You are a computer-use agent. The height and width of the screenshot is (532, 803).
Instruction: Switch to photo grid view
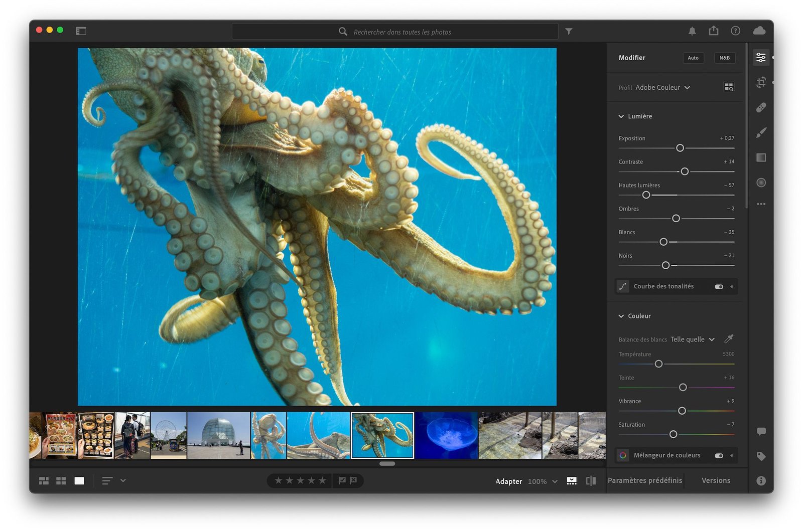[x=44, y=481]
